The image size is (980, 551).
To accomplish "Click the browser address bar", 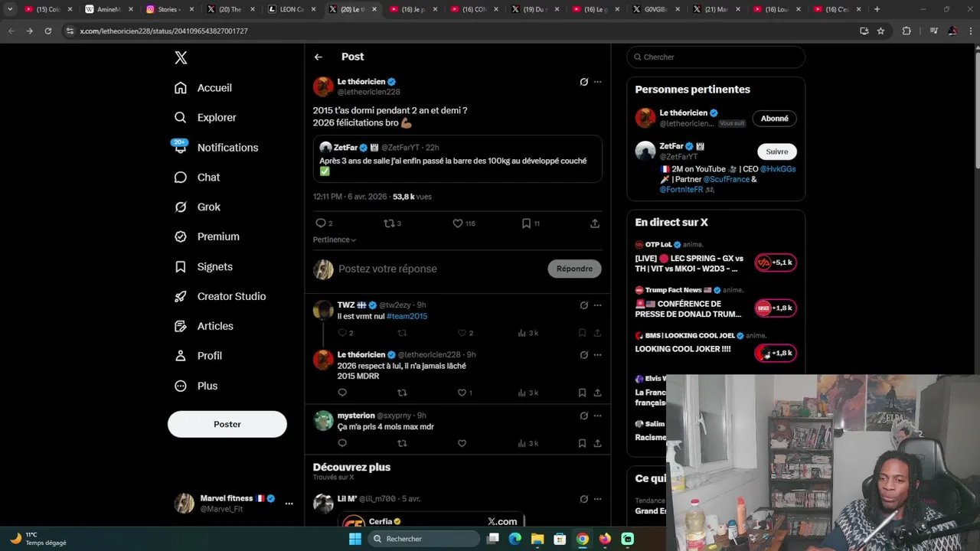I will (459, 31).
